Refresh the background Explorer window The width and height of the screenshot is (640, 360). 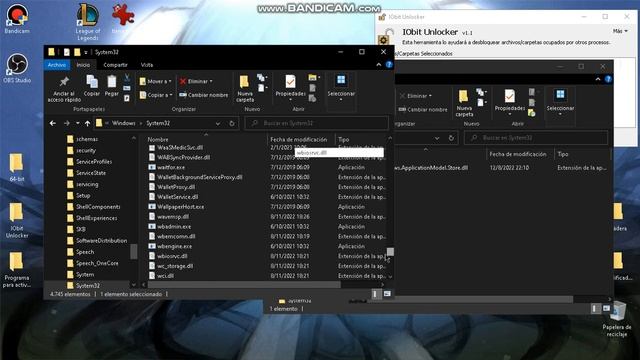pyautogui.click(x=451, y=138)
